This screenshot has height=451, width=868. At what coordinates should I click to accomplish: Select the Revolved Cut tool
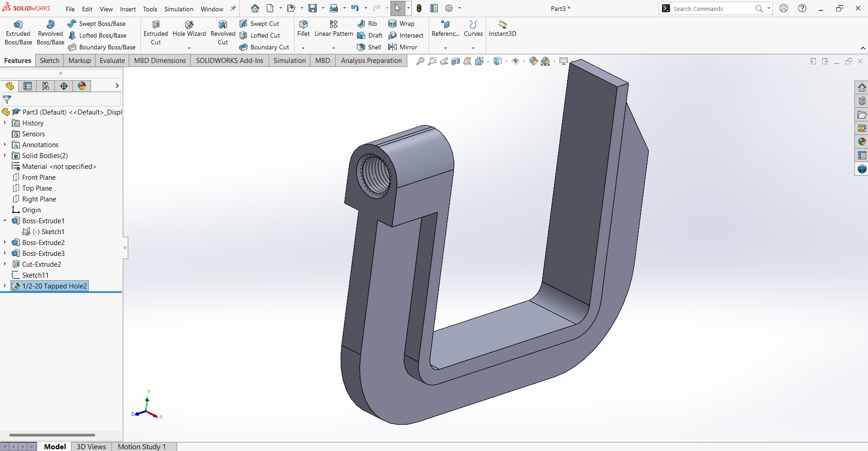coord(223,33)
